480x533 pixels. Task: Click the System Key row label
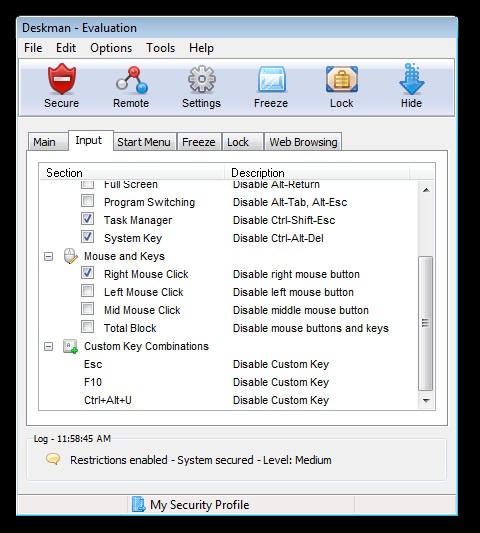tap(133, 238)
